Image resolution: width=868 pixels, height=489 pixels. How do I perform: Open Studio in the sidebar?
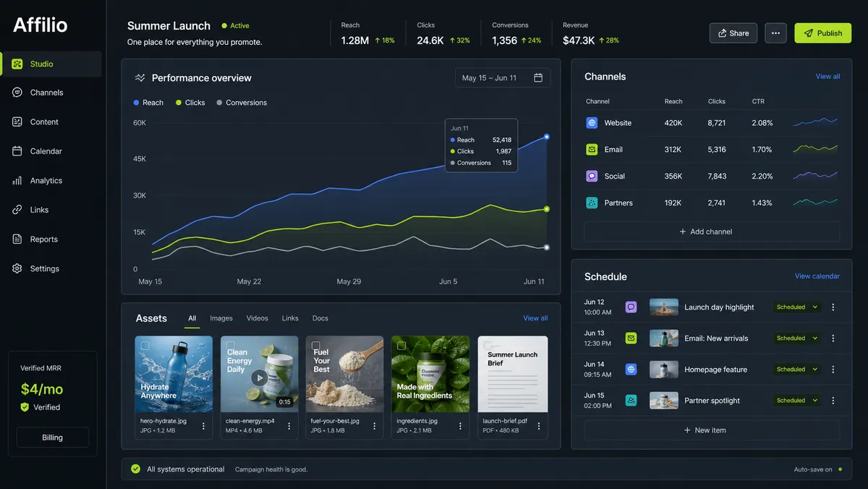(x=51, y=64)
